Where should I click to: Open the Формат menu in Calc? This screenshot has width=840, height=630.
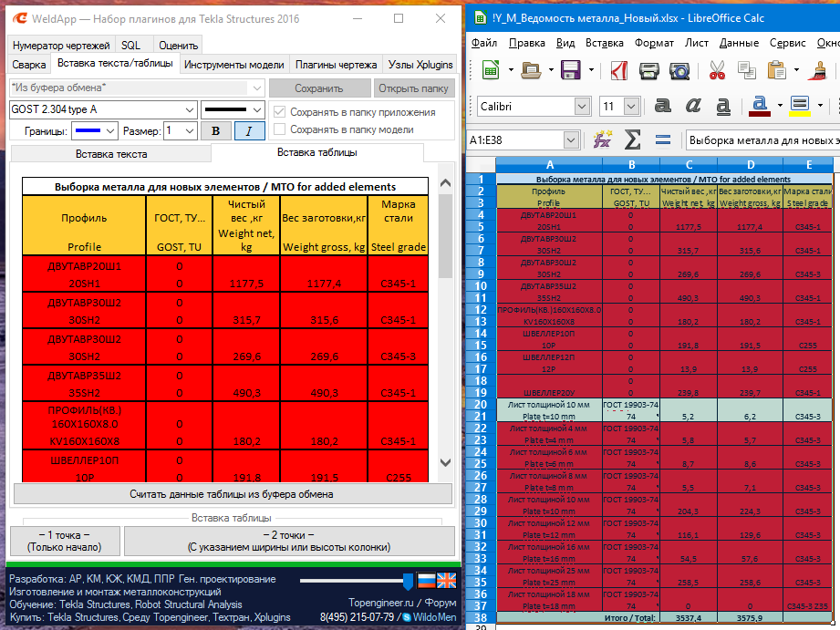click(654, 43)
